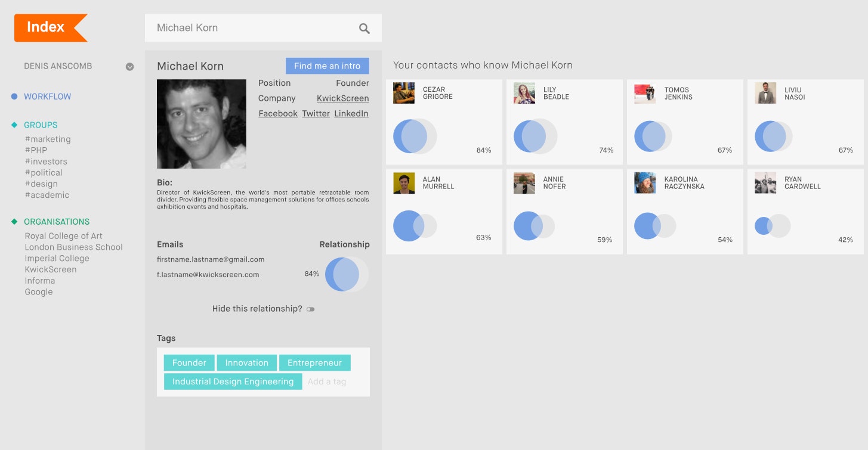Viewport: 868px width, 450px height.
Task: Click Liviu Nasoi's relationship Venn diagram
Action: [774, 136]
